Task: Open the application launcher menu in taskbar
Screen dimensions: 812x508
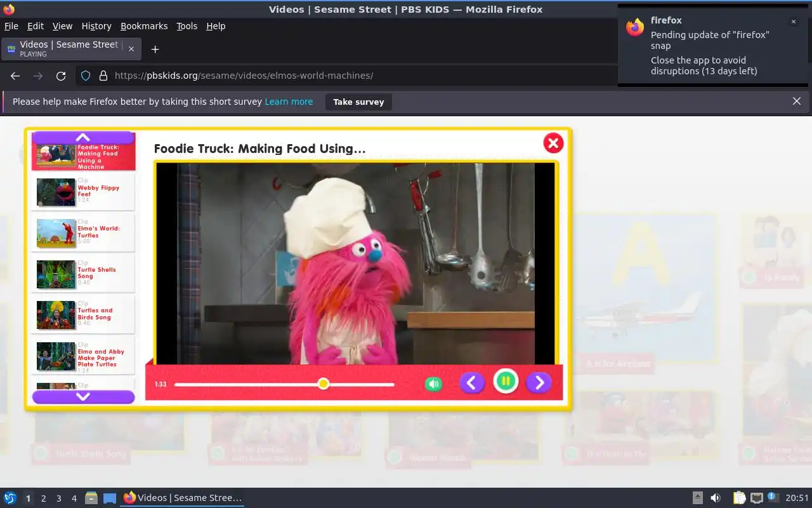Action: [10, 498]
